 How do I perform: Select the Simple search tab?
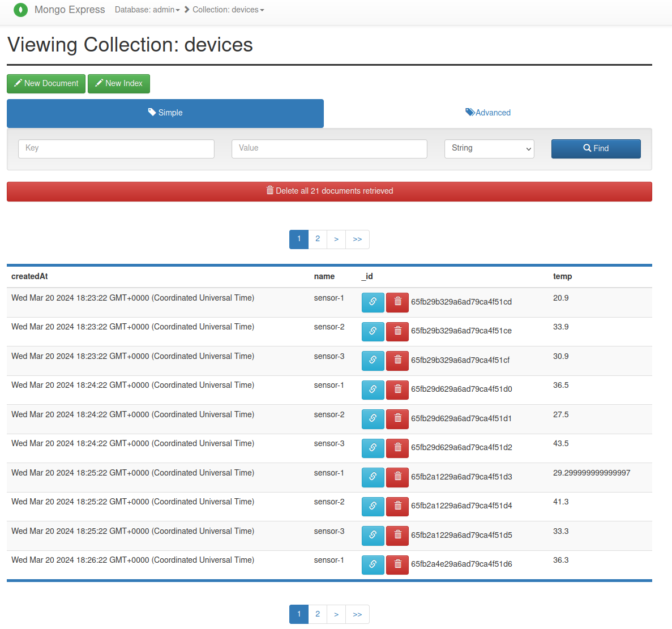click(165, 113)
